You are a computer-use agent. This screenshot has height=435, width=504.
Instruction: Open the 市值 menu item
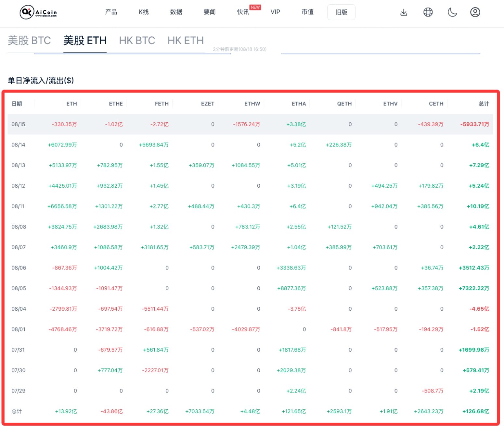(307, 12)
